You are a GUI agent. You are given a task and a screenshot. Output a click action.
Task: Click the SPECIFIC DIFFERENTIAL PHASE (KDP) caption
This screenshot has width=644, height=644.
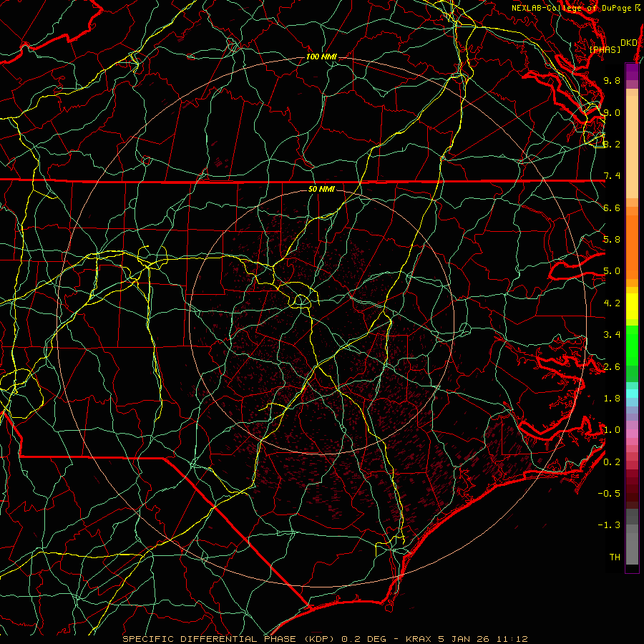pos(229,639)
